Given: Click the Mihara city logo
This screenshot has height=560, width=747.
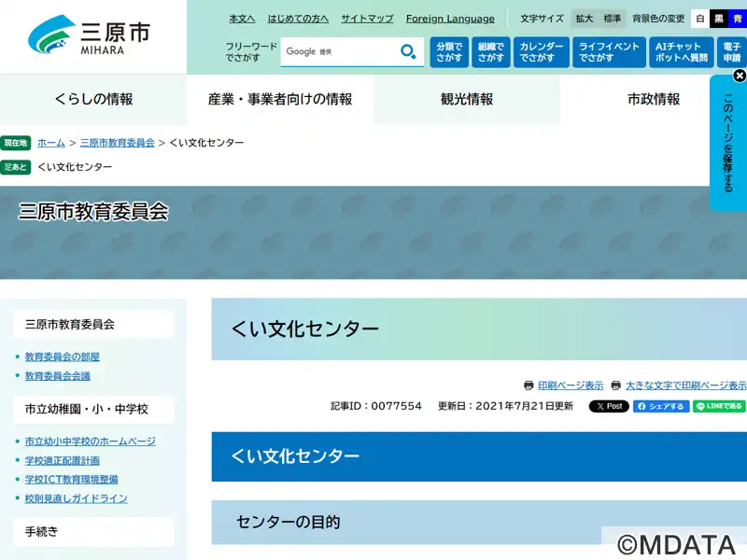Looking at the screenshot, I should coord(89,35).
